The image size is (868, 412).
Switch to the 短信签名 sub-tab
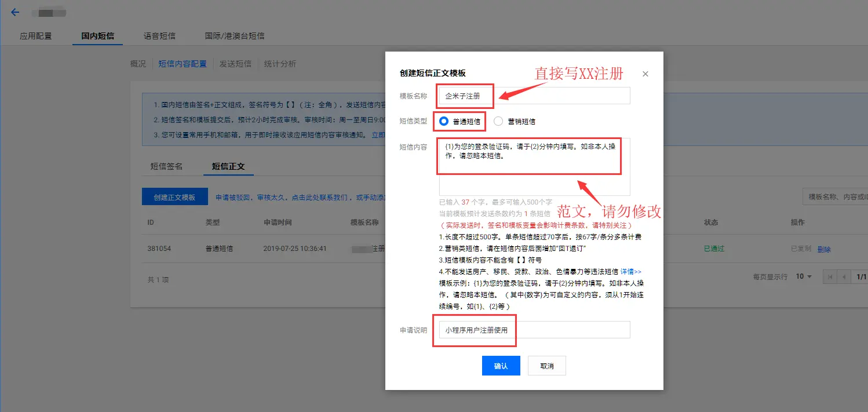(x=166, y=166)
